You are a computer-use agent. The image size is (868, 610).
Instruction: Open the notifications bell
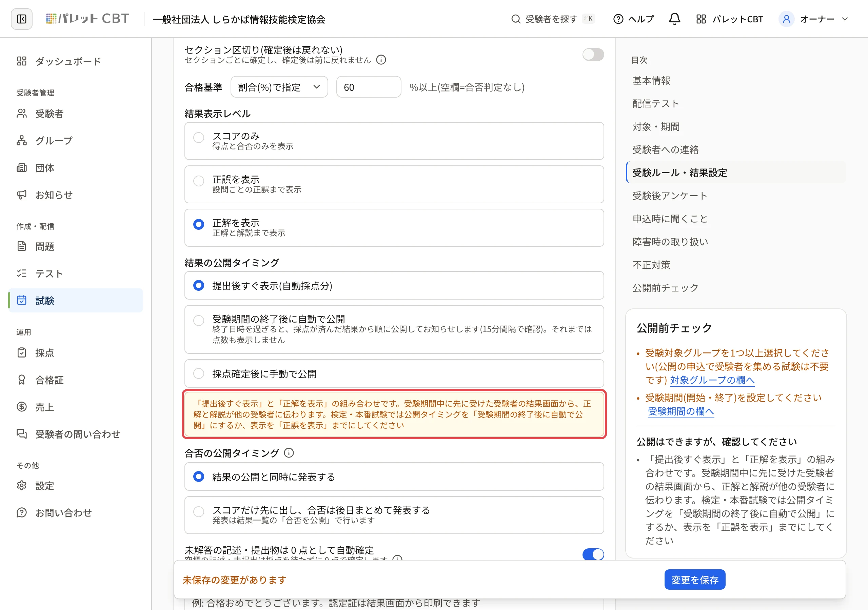pyautogui.click(x=674, y=19)
